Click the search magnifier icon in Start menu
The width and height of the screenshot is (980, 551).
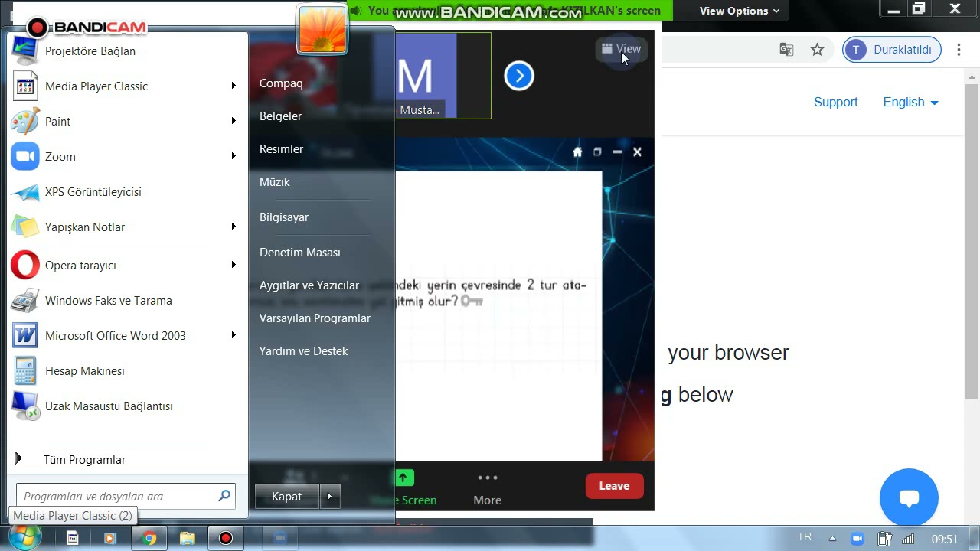(224, 496)
